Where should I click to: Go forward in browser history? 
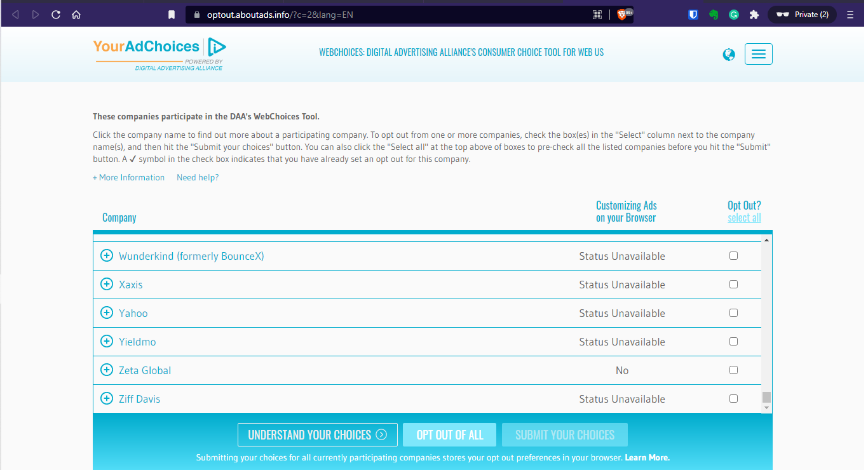coord(36,15)
